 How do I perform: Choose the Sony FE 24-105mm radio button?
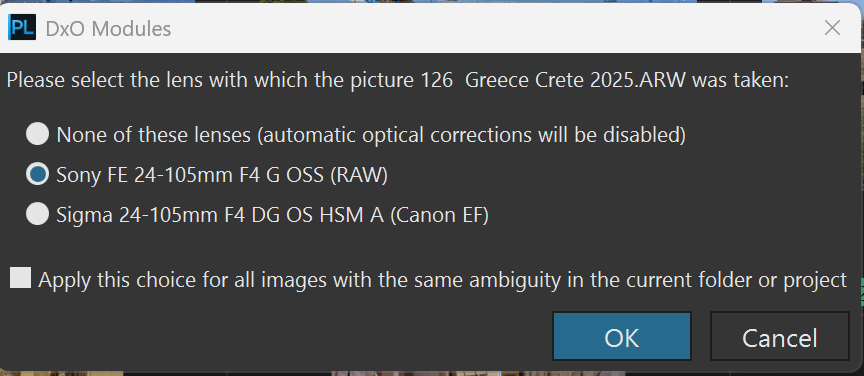click(x=38, y=174)
